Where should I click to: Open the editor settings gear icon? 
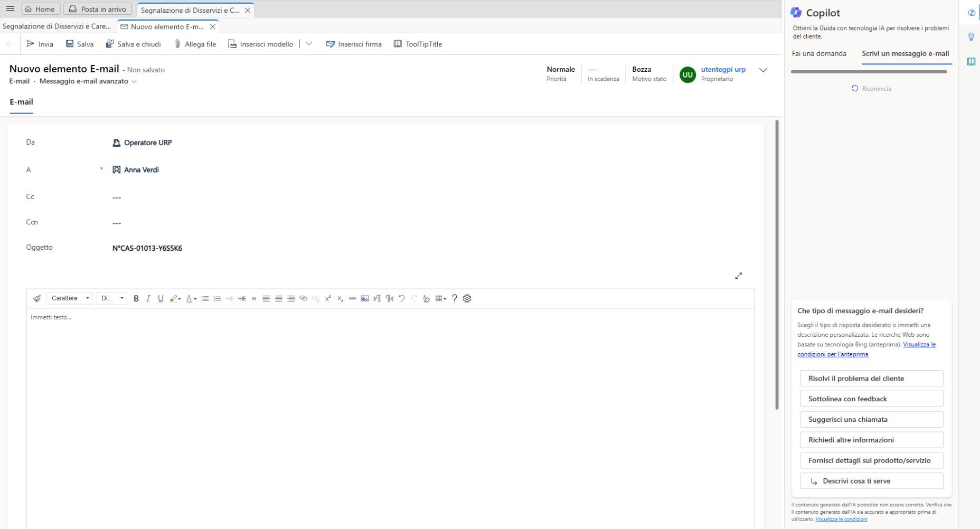point(467,298)
